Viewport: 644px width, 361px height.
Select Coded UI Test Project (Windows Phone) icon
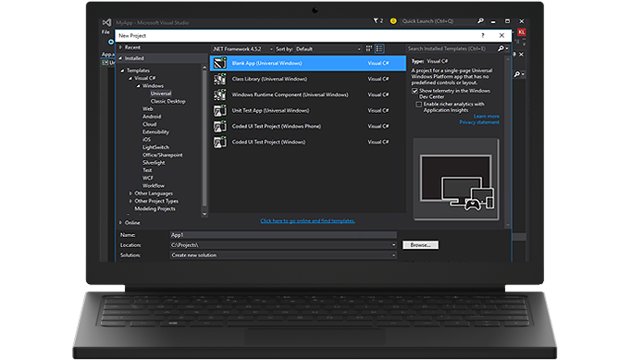[x=219, y=126]
